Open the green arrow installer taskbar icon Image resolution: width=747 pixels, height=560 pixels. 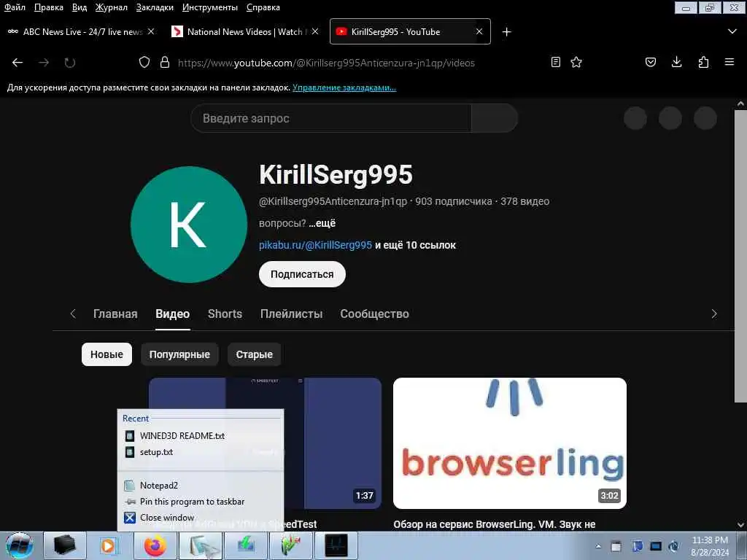[x=246, y=545]
